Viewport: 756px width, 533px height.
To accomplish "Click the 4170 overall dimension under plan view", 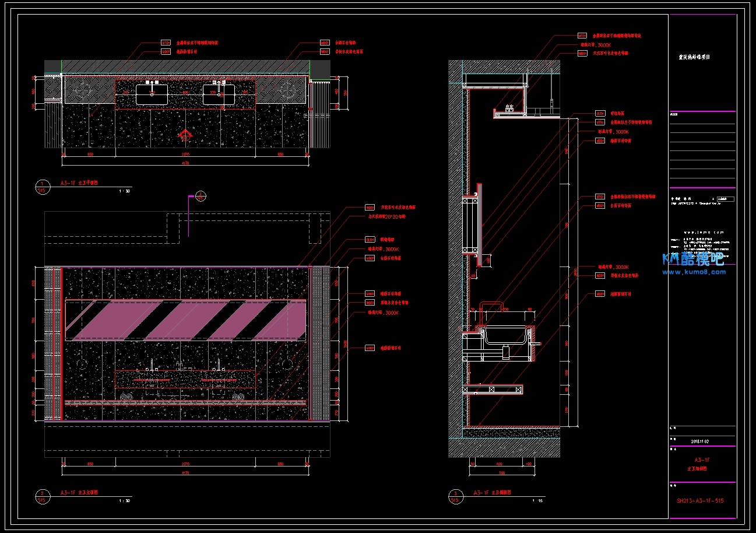I will point(185,163).
